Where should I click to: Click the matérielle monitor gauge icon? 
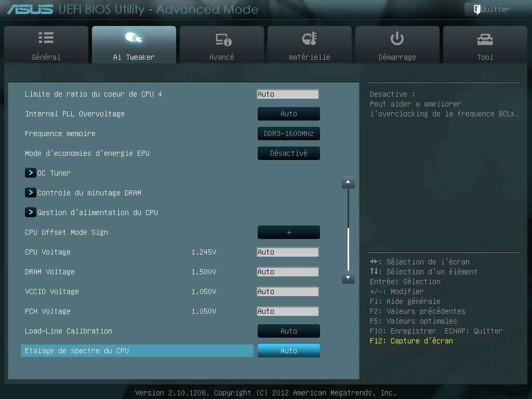click(309, 39)
